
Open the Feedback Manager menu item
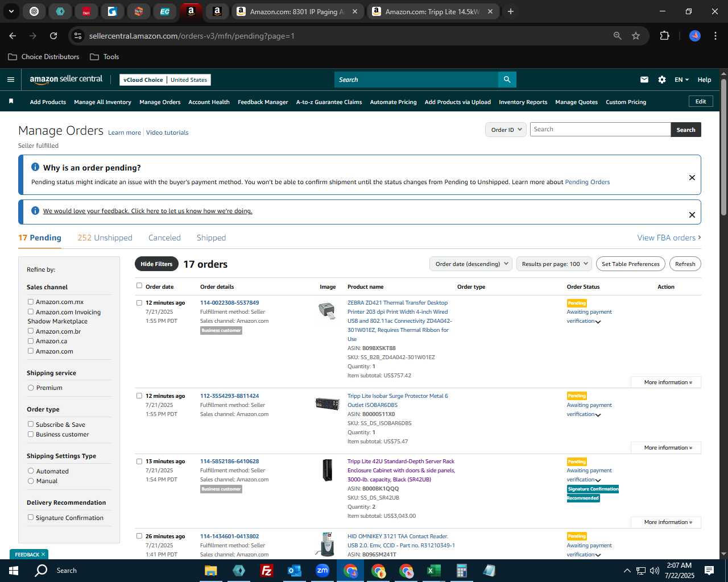tap(263, 102)
